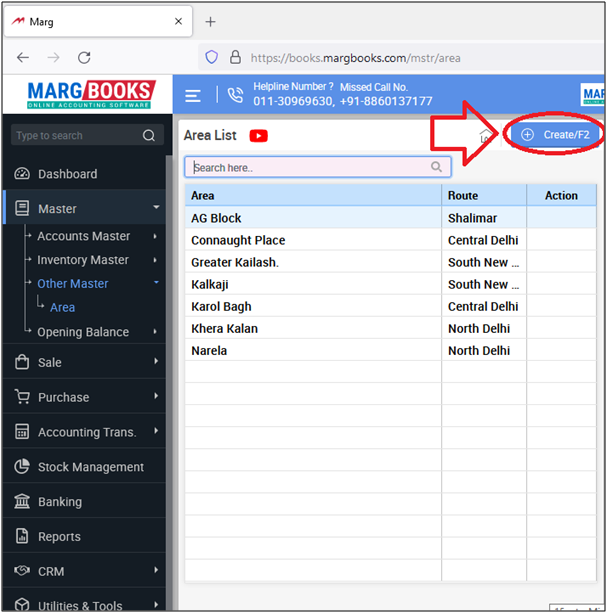Expand the CRM menu arrow
This screenshot has width=608, height=613.
click(x=156, y=570)
